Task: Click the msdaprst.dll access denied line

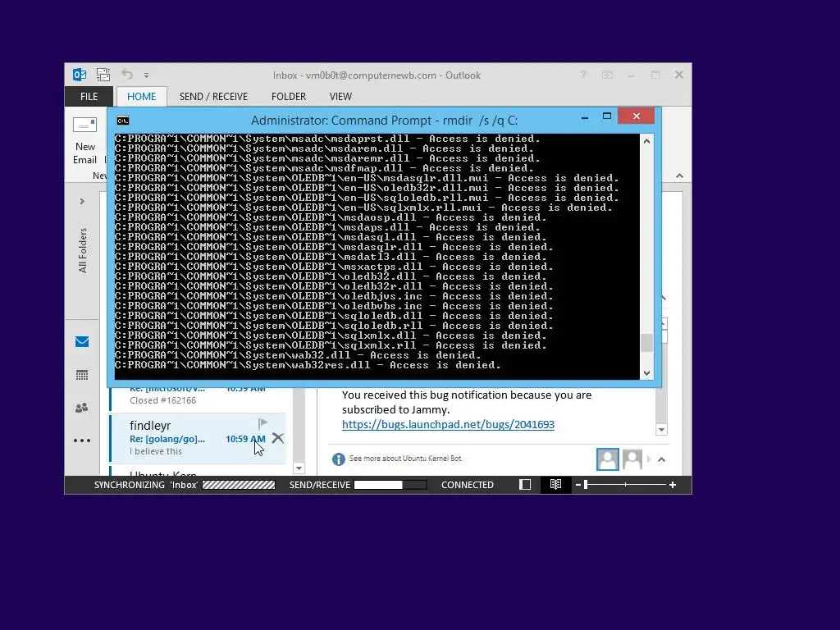Action: (327, 139)
